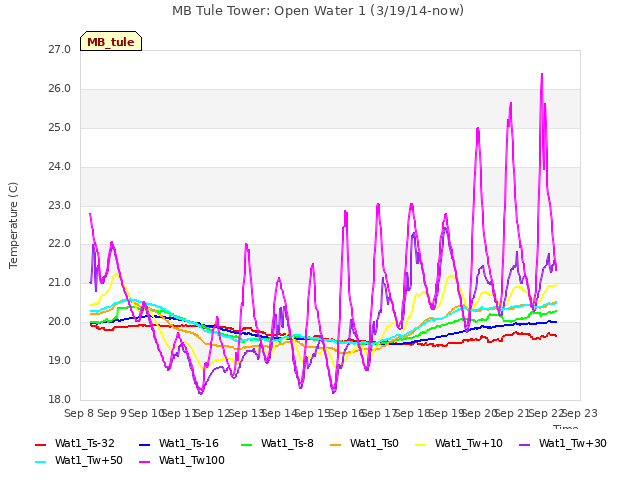Click the Sep 22 magenta peak near 26.4
The height and width of the screenshot is (480, 640).
(x=542, y=74)
